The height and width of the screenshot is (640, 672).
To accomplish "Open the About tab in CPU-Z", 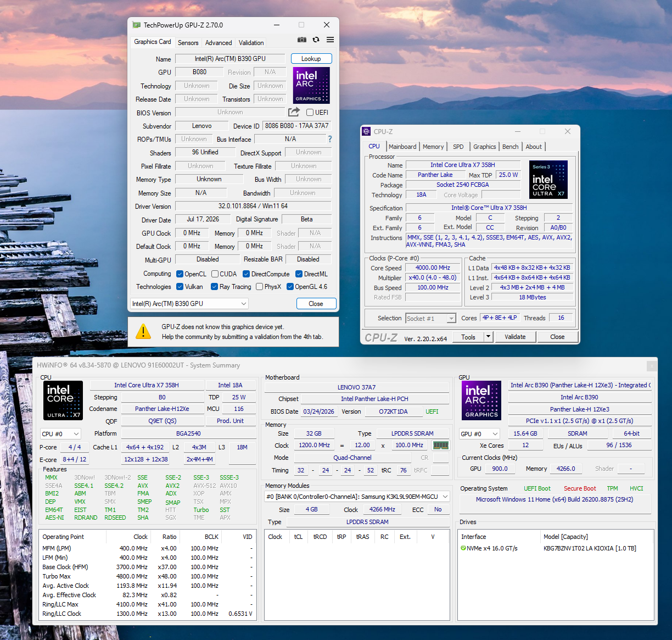I will tap(534, 147).
